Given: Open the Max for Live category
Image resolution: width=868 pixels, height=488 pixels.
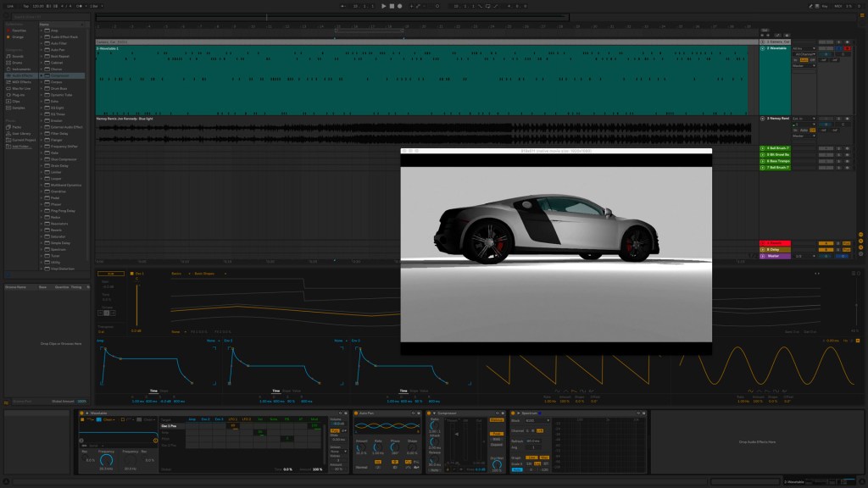Looking at the screenshot, I should (22, 88).
